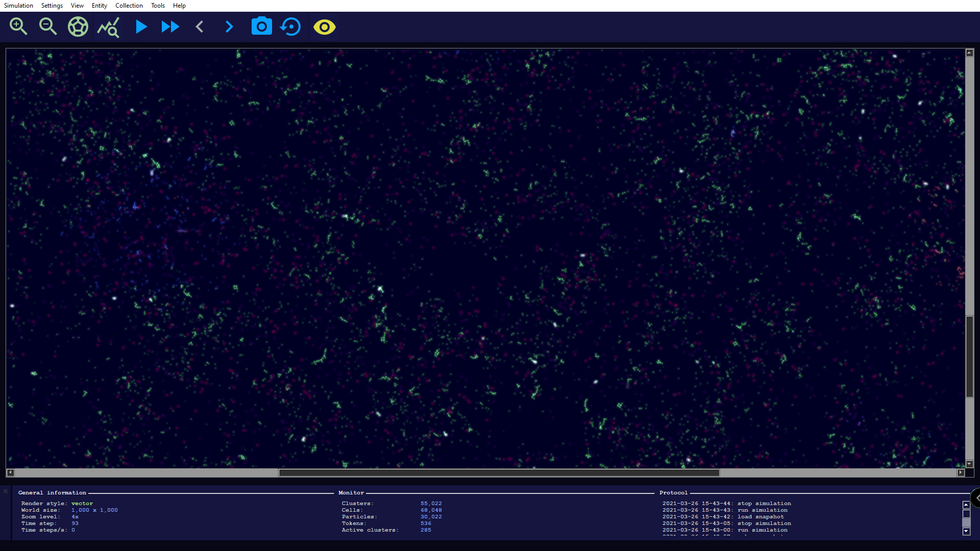Open the Simulation menu
The width and height of the screenshot is (980, 551).
(x=18, y=6)
